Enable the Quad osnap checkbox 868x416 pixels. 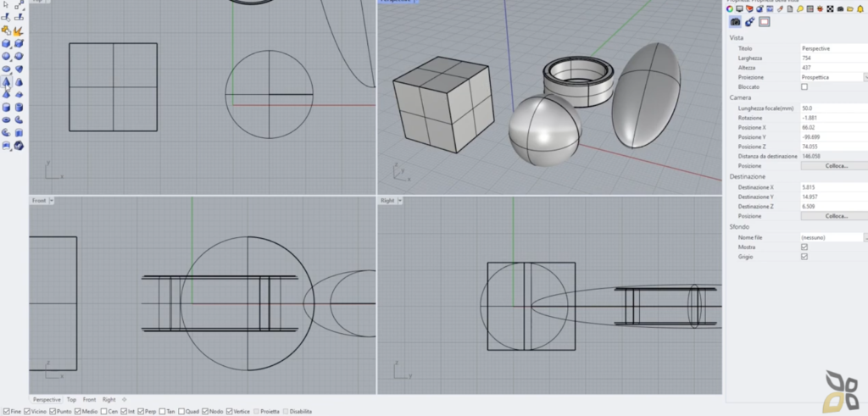181,412
